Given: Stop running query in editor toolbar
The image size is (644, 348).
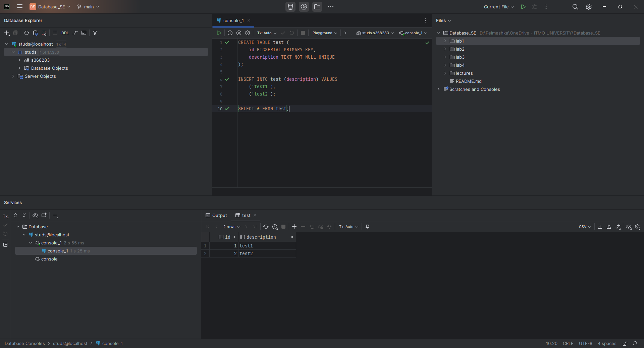Looking at the screenshot, I should click(303, 33).
